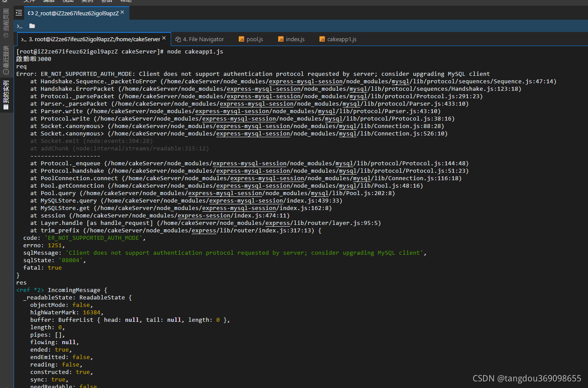Follow express-mysql-session link in MySQLStore.query line
This screenshot has height=388, width=588.
(246, 201)
